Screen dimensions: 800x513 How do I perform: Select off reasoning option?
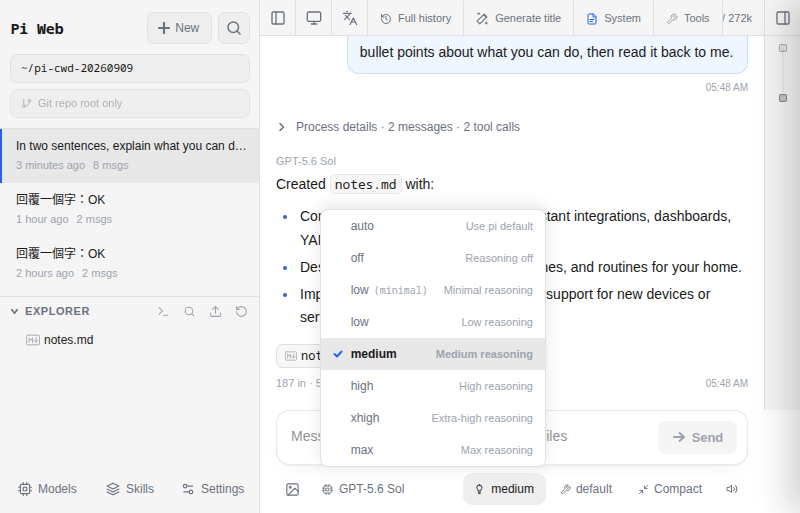433,258
